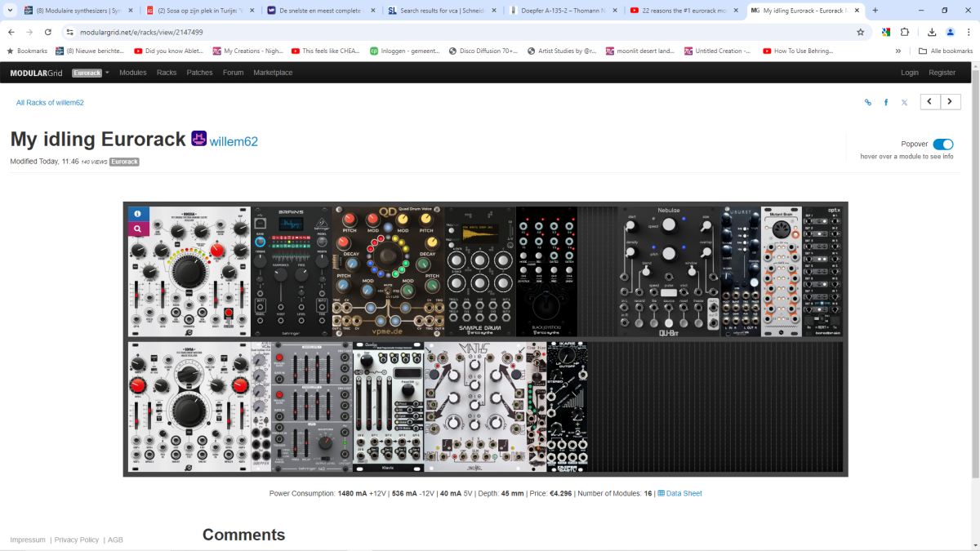Click the 'My idling Eurorack' heading
Viewport: 980px width, 551px height.
(x=98, y=139)
